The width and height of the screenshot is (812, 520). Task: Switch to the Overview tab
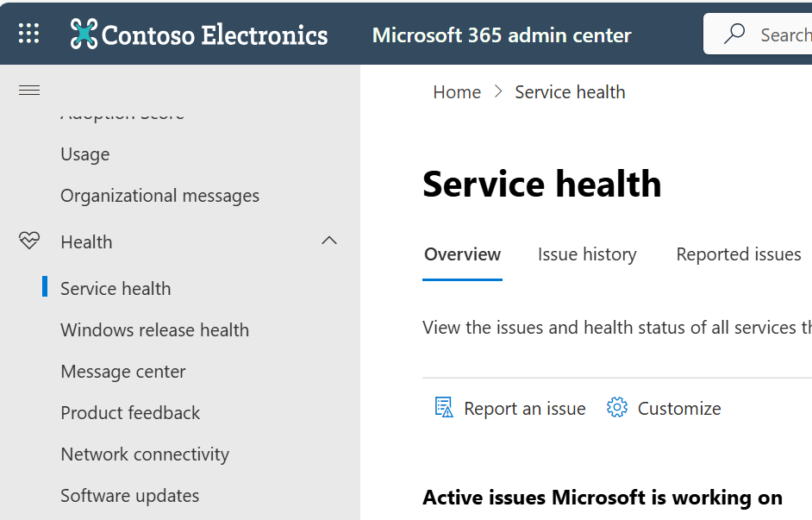tap(462, 254)
